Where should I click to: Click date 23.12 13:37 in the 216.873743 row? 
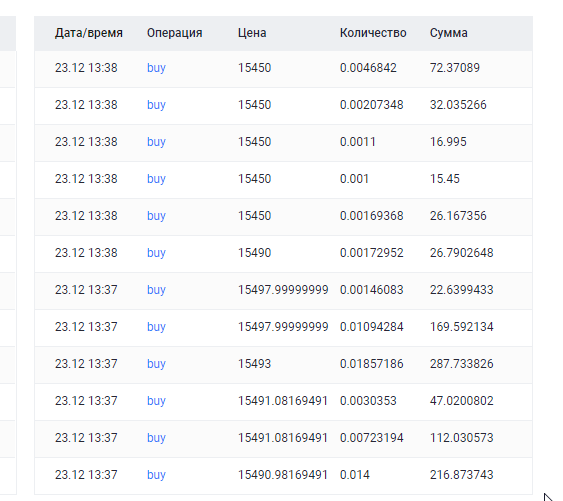pyautogui.click(x=86, y=475)
